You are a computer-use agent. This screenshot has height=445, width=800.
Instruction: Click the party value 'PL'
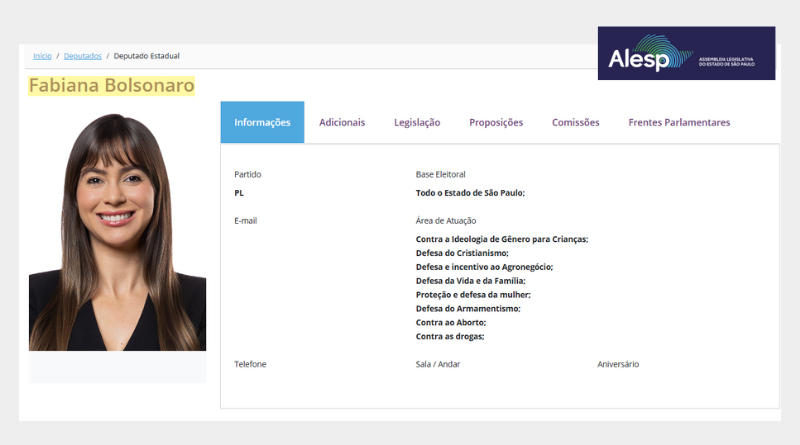(239, 193)
